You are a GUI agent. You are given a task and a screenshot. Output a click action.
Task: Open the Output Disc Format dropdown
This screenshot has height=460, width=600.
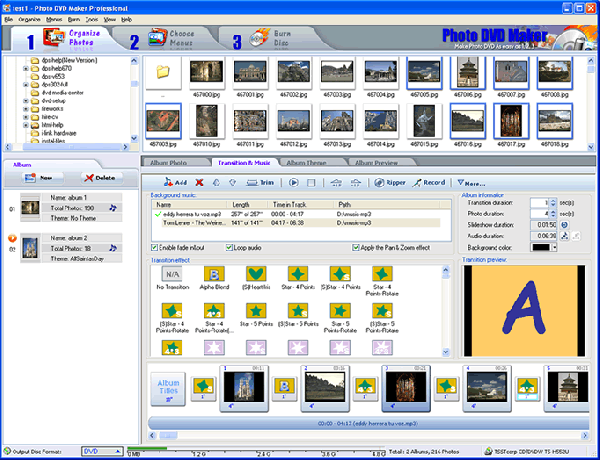tap(104, 452)
